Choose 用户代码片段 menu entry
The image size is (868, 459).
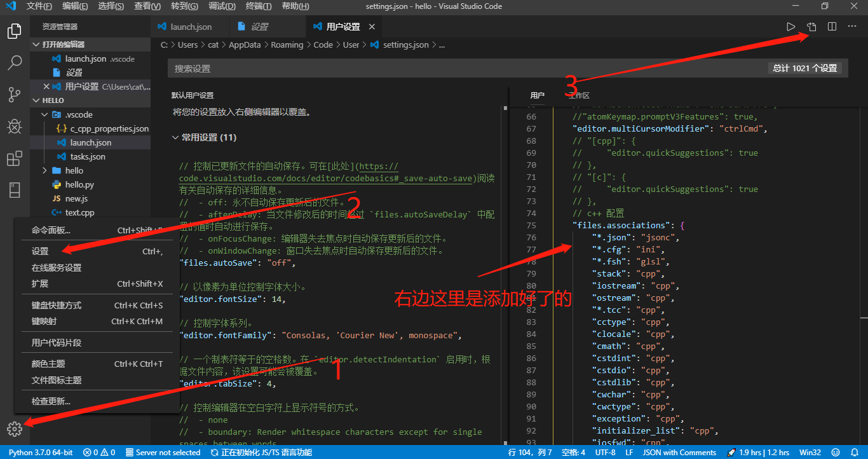97,343
